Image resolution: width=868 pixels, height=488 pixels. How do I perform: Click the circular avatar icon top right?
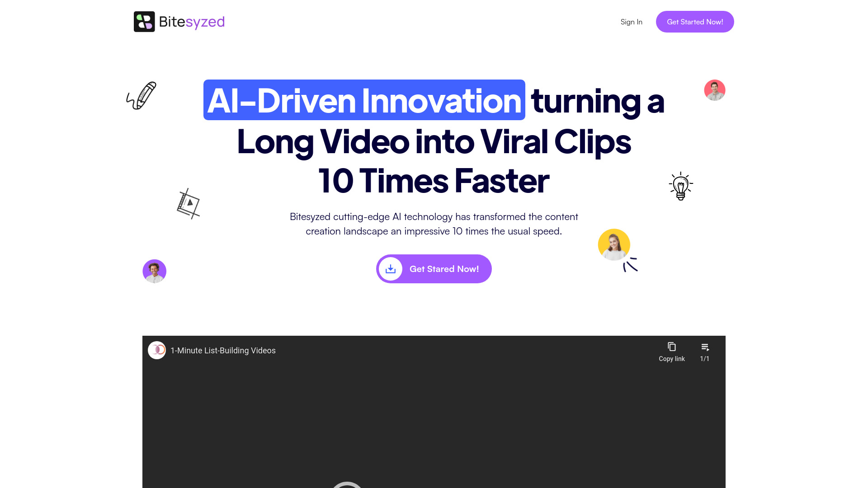[715, 89]
